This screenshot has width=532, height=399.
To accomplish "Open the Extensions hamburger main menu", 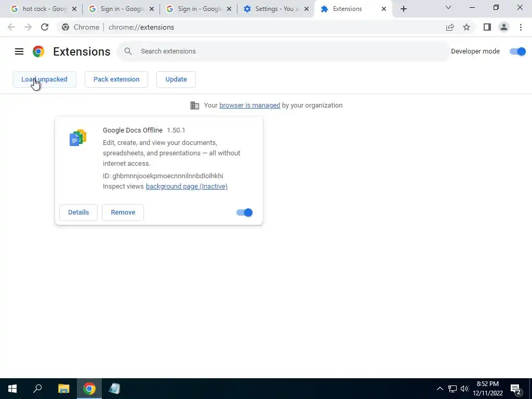I will coord(19,51).
